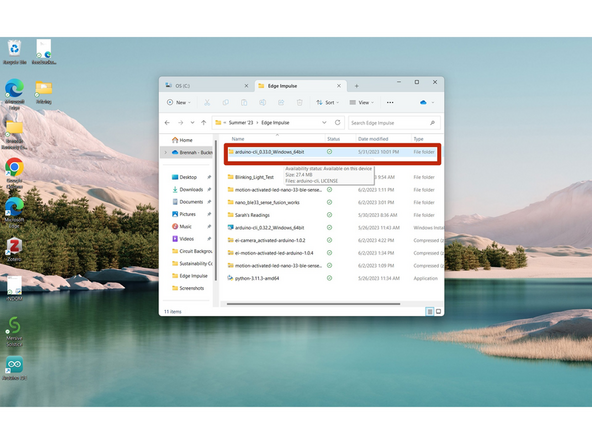Image resolution: width=592 pixels, height=444 pixels.
Task: Select the Arduino IDE desktop icon
Action: tap(14, 368)
